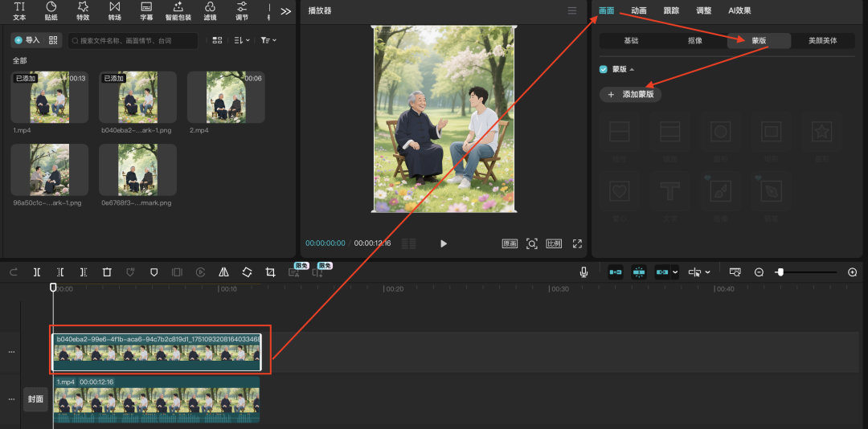Toggle the main track magnet snapping button

(x=615, y=272)
